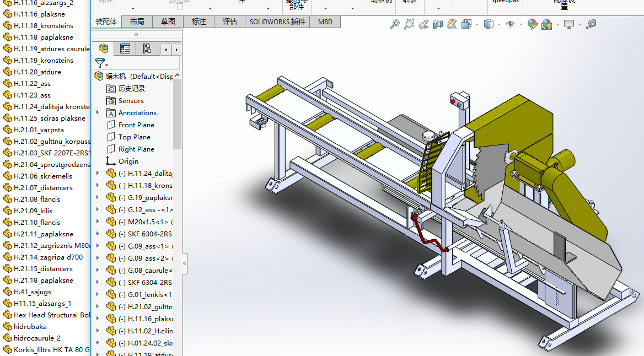Click the Edit Appearance color ball

(x=532, y=24)
